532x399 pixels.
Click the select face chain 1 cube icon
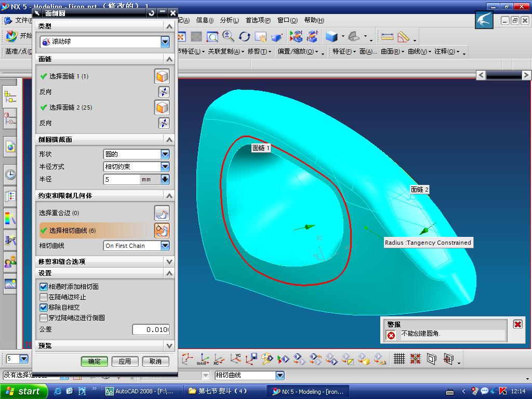[x=162, y=76]
